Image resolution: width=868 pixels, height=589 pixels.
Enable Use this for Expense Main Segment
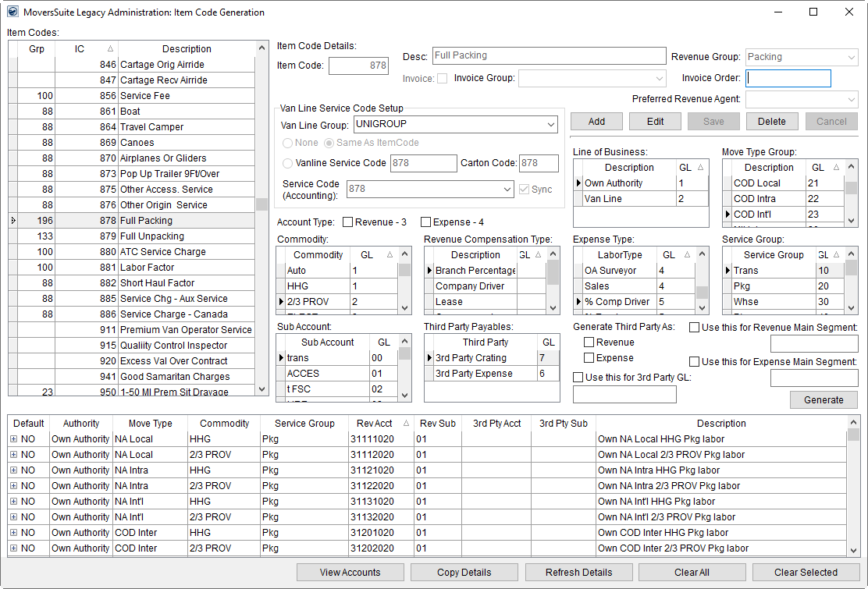pyautogui.click(x=693, y=360)
